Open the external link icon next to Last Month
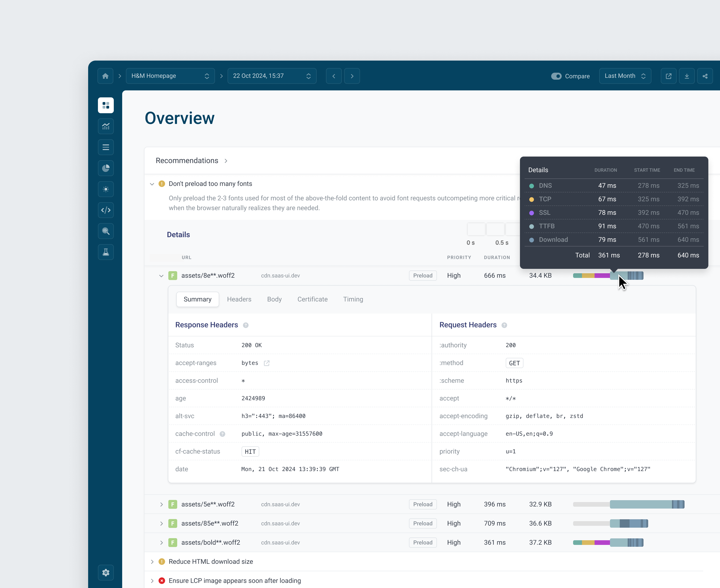Image resolution: width=720 pixels, height=588 pixels. (669, 76)
